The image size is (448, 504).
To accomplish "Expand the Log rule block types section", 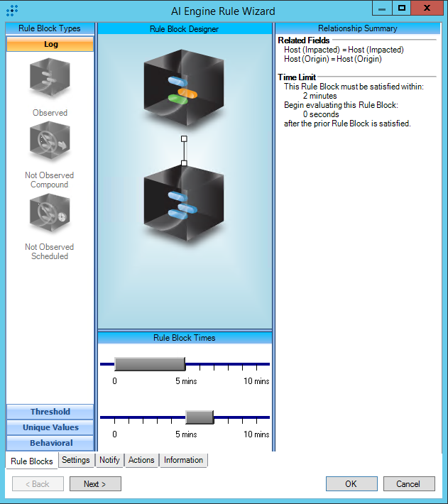I will point(50,44).
